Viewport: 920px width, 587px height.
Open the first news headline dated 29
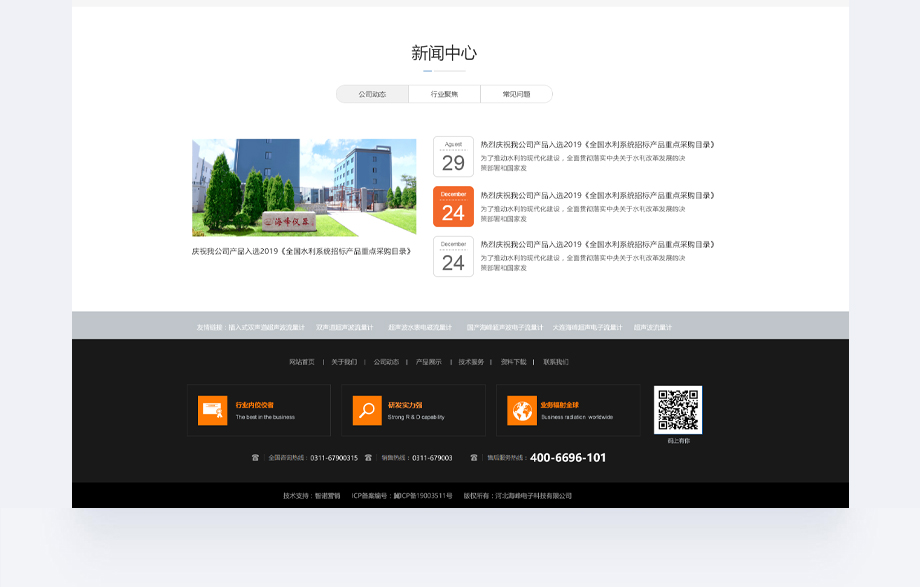click(597, 144)
